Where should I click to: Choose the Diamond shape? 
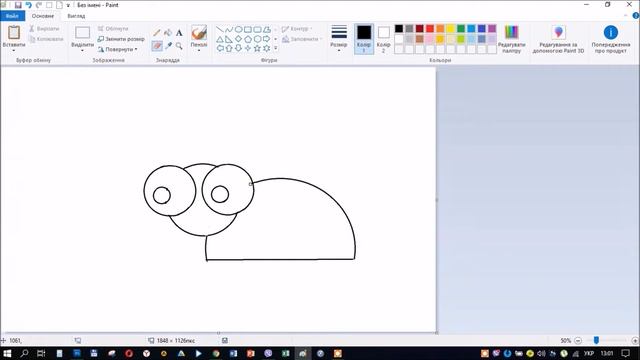pos(238,39)
